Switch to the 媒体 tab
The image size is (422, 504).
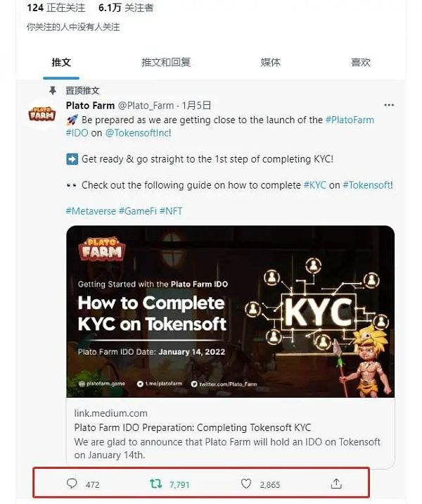click(x=270, y=62)
